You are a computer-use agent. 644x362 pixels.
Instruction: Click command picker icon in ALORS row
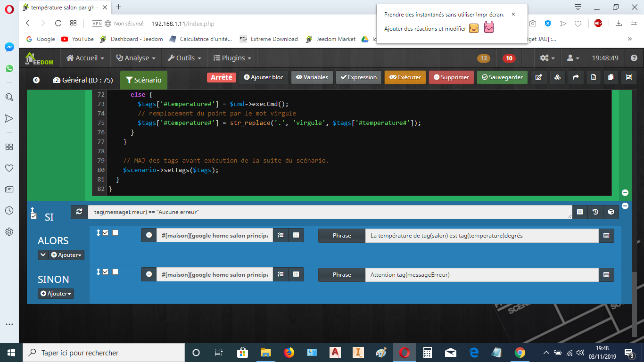(296, 235)
